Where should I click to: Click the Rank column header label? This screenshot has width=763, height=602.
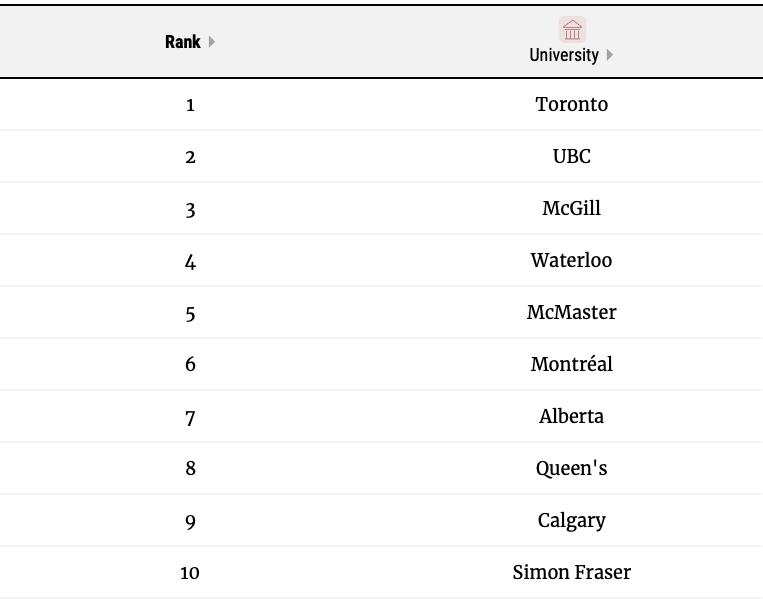[x=182, y=42]
